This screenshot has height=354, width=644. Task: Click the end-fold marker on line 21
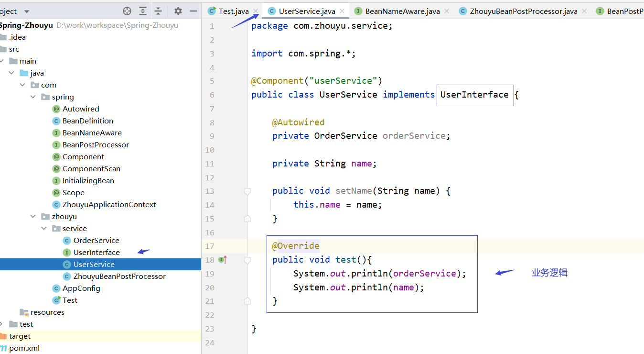click(x=247, y=301)
